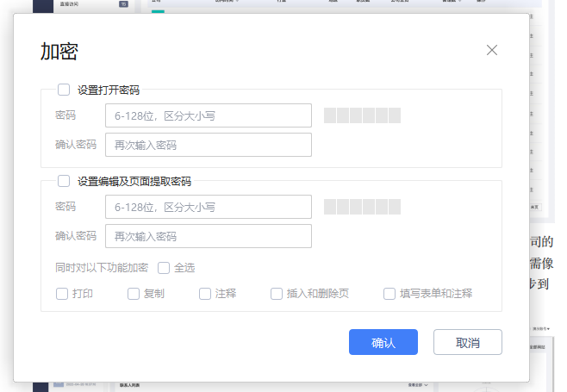
Task: Enable the 设置打开密码 checkbox
Action: click(64, 89)
